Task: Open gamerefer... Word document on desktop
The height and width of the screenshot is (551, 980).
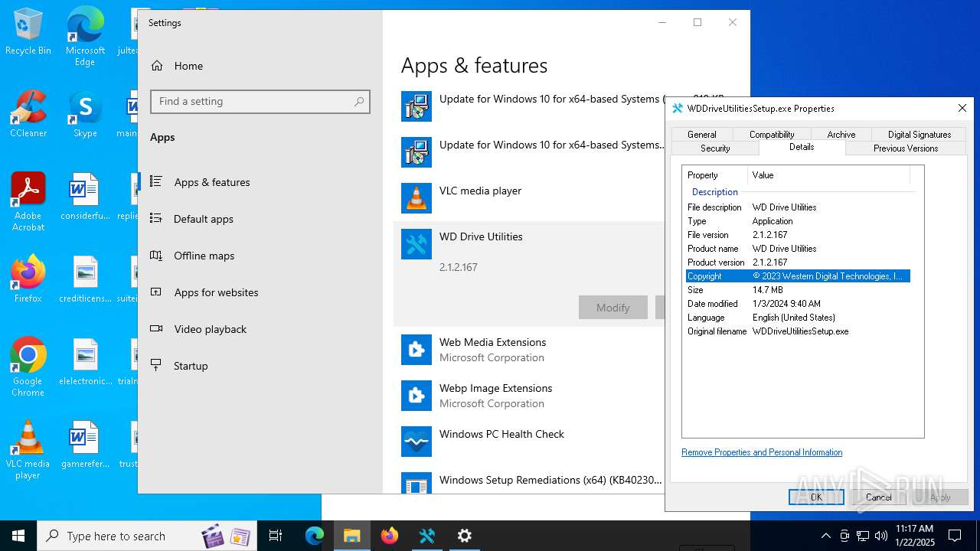Action: 85,444
